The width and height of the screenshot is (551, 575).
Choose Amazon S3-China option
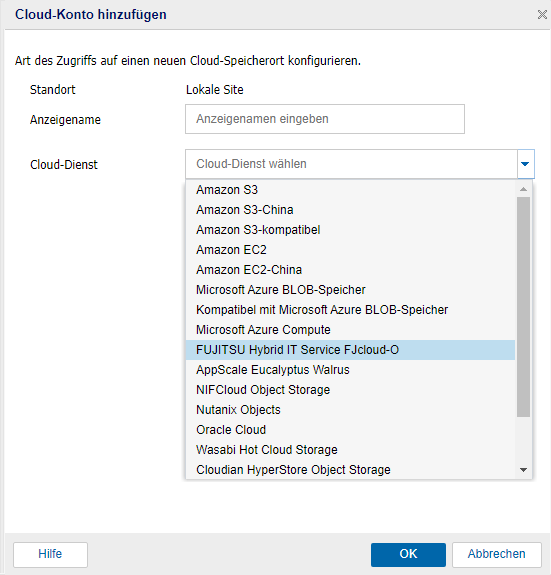click(x=350, y=210)
